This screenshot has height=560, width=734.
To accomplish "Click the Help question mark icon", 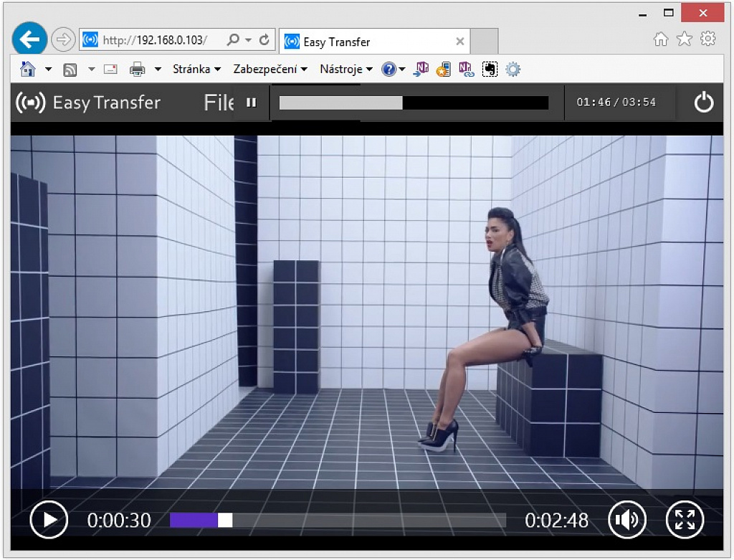I will point(389,70).
